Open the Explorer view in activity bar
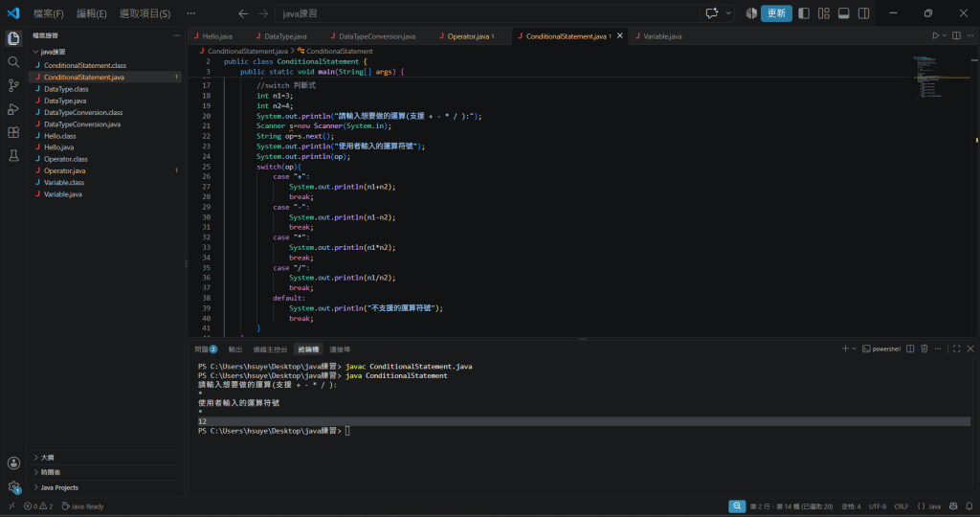980x517 pixels. [x=13, y=38]
